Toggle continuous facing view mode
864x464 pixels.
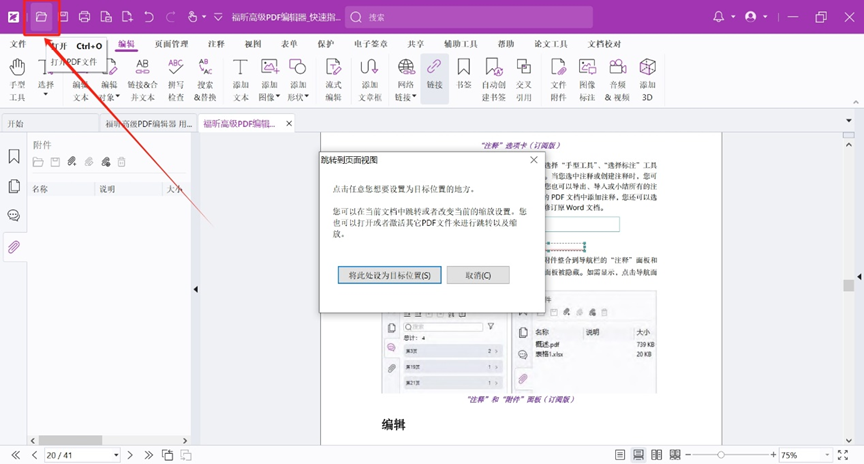pyautogui.click(x=675, y=455)
